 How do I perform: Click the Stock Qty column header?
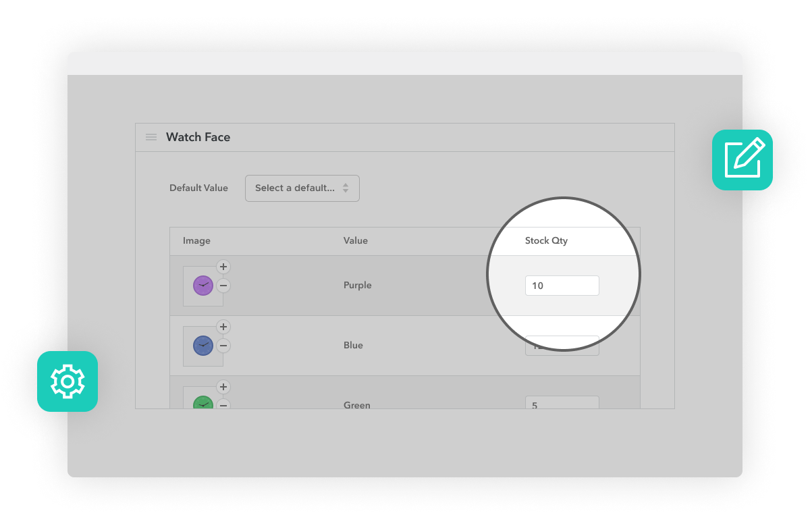pyautogui.click(x=547, y=240)
